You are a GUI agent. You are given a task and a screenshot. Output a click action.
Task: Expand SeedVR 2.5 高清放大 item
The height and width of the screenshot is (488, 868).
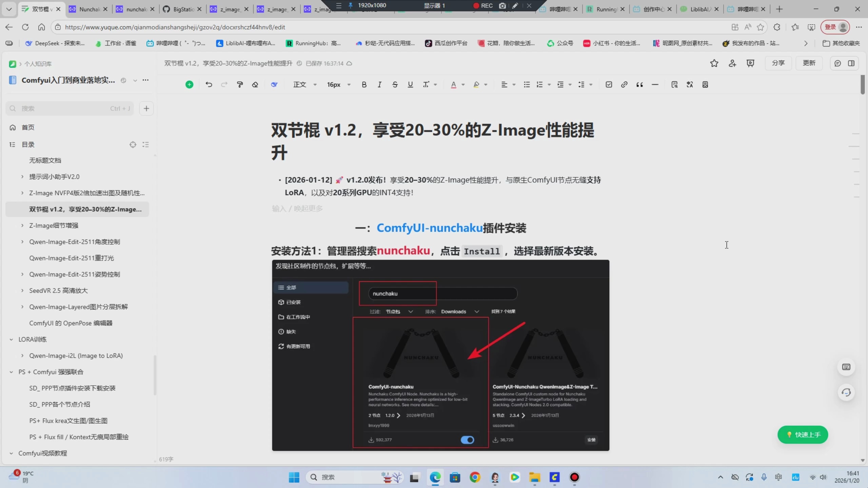click(x=22, y=290)
